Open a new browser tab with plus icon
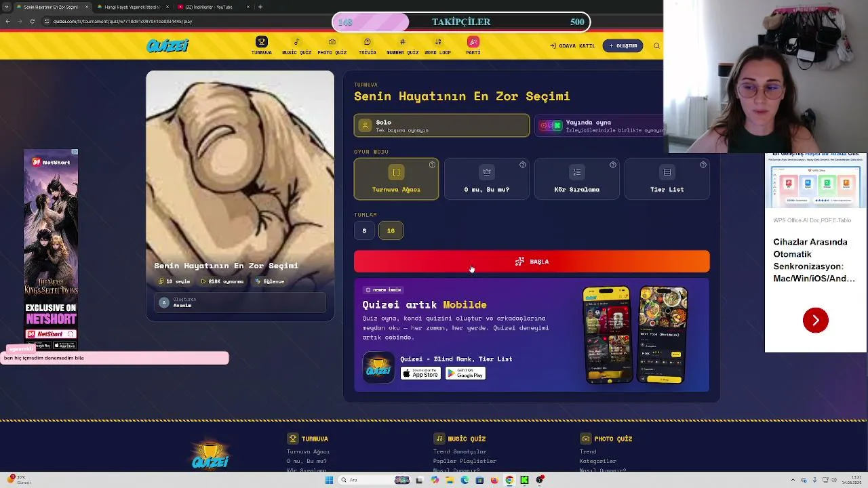868x488 pixels. pos(260,7)
